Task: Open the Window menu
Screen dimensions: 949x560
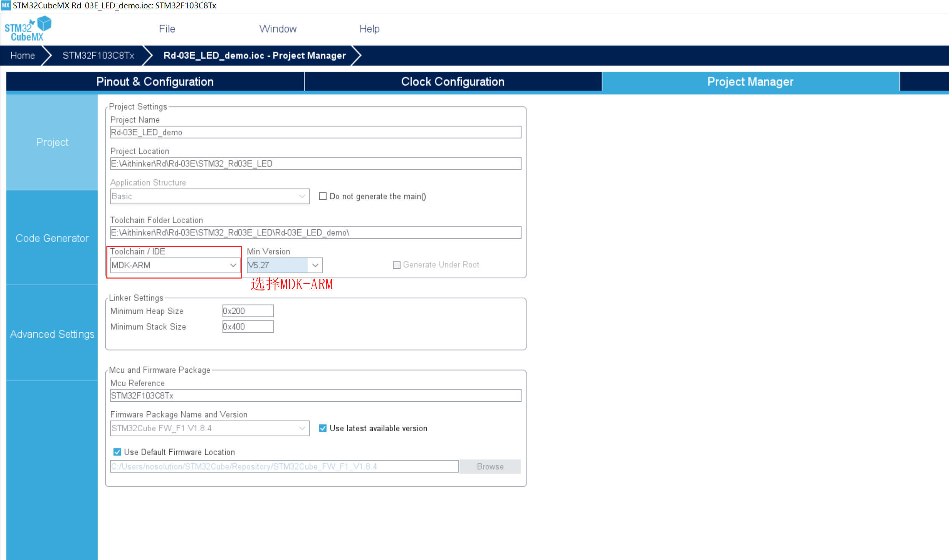Action: 278,29
